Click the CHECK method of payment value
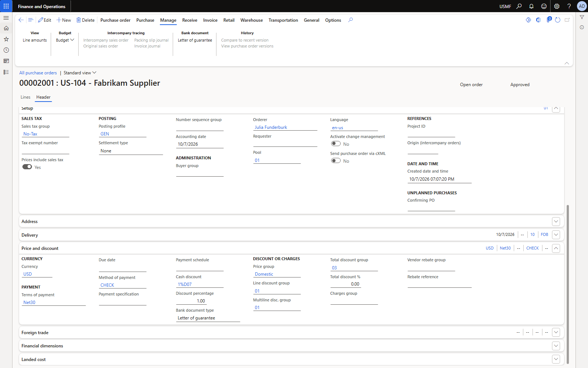Image resolution: width=588 pixels, height=368 pixels. [107, 285]
